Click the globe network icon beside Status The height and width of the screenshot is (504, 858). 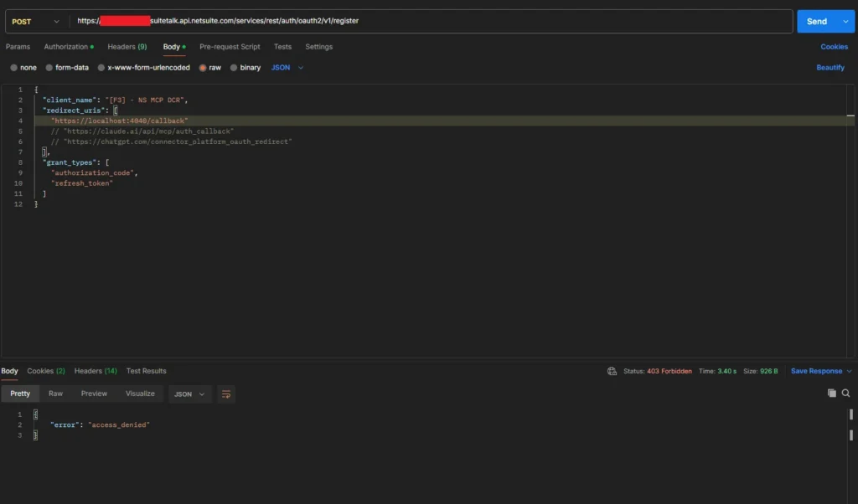[x=612, y=371]
